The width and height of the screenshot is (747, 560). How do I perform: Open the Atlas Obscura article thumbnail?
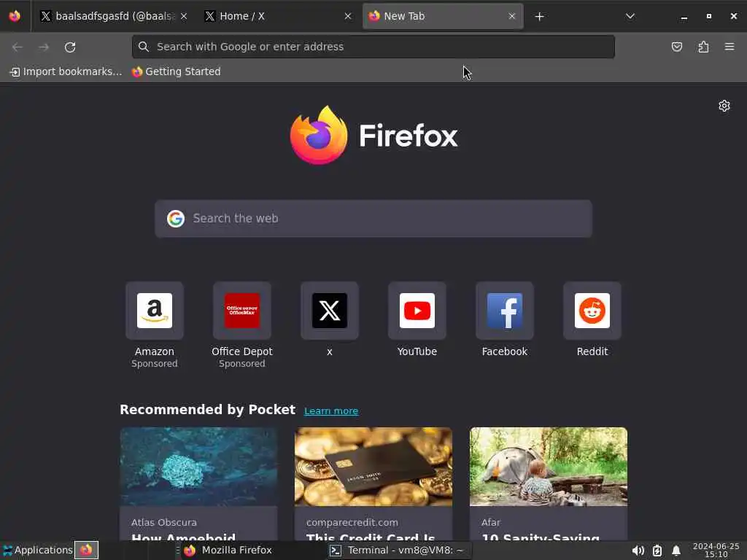coord(198,467)
